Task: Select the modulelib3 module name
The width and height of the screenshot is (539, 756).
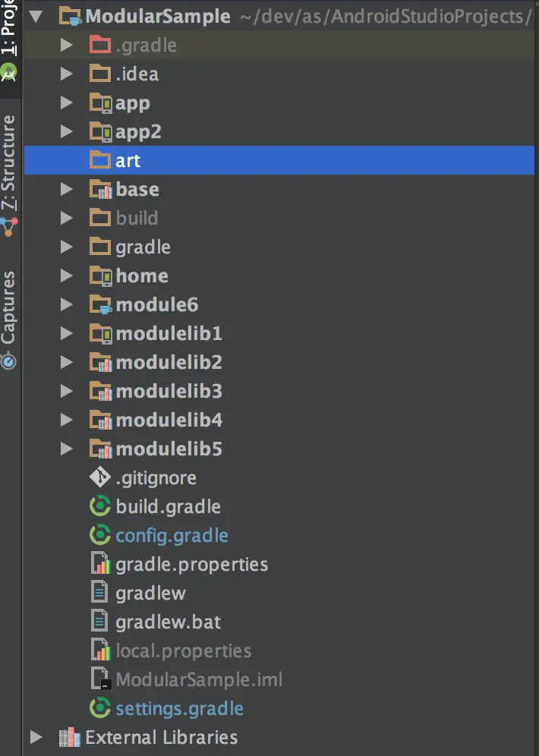Action: [169, 391]
